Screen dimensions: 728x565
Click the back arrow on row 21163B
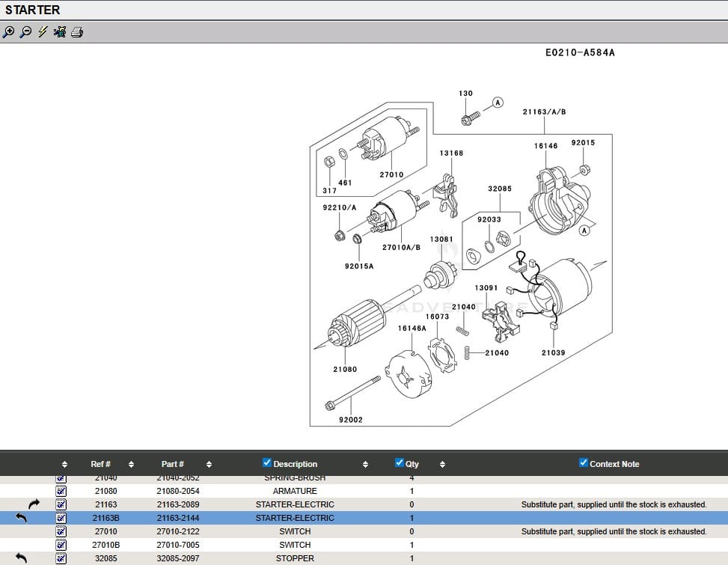point(21,518)
